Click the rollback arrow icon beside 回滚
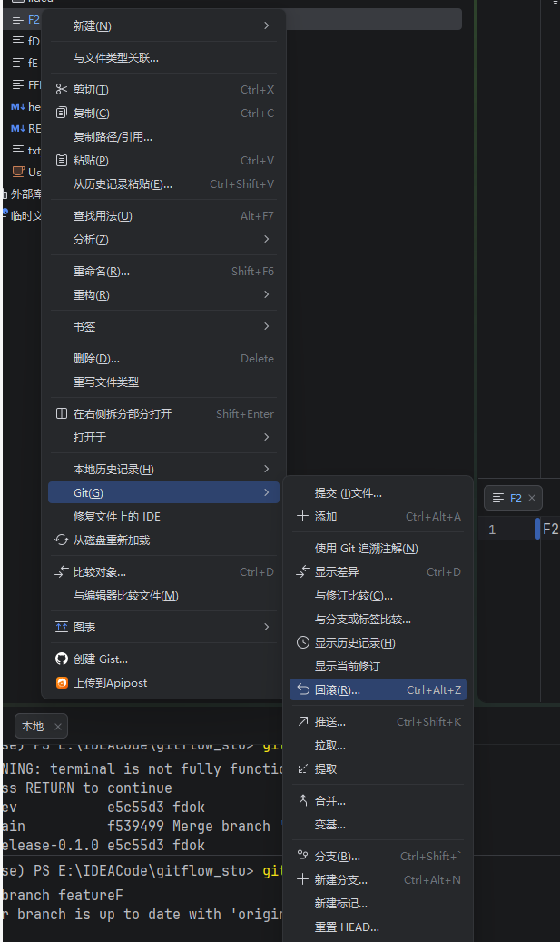 [x=303, y=689]
